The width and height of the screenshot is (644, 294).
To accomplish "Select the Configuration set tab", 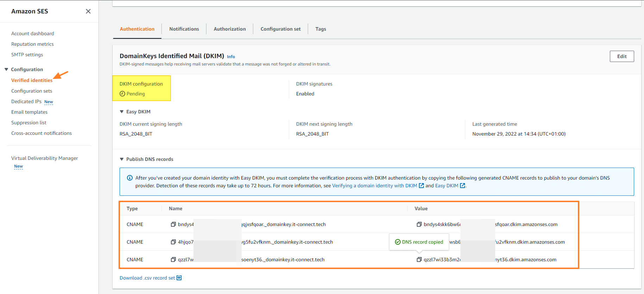I will coord(280,29).
